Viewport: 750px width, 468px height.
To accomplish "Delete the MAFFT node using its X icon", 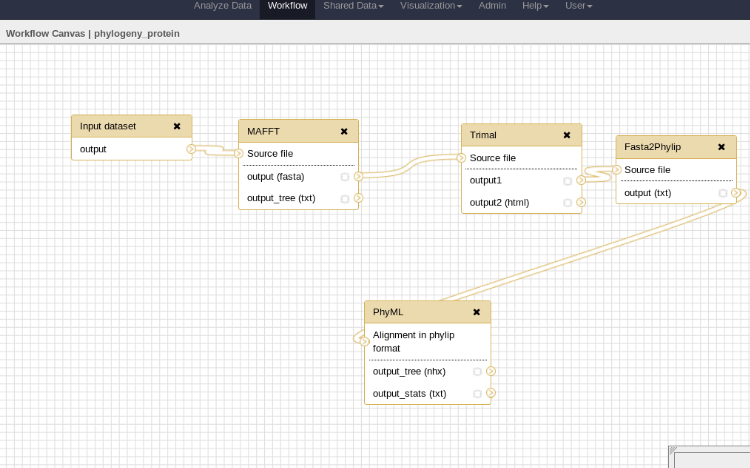I will (x=344, y=132).
